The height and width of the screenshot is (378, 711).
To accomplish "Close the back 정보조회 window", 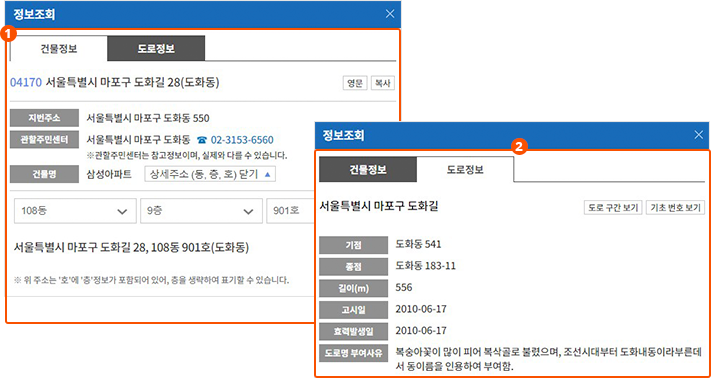I will (390, 14).
